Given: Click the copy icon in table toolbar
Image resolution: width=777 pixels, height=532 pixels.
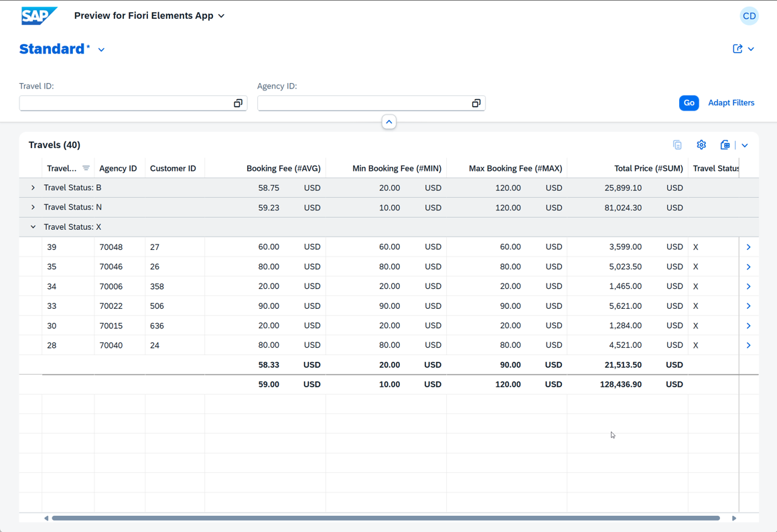Looking at the screenshot, I should click(677, 145).
